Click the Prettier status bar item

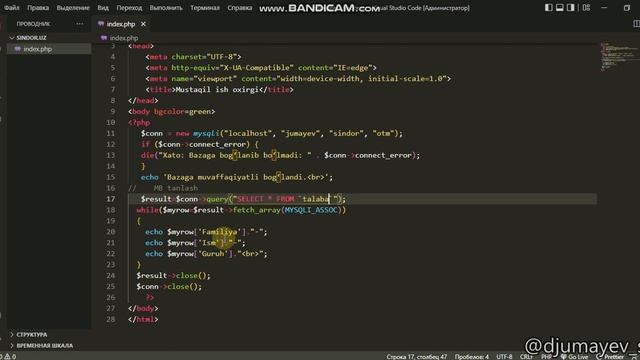[x=610, y=357]
